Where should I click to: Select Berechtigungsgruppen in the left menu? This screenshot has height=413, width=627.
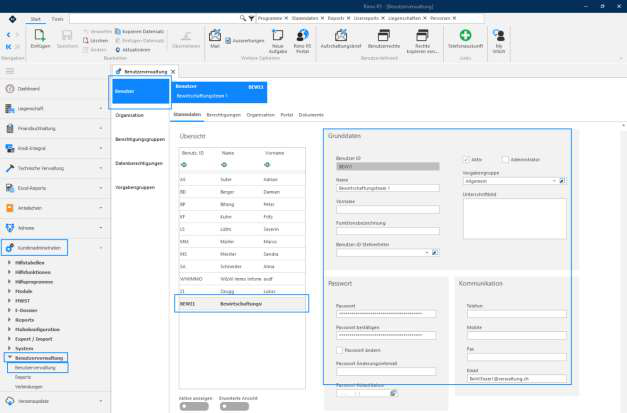point(140,139)
